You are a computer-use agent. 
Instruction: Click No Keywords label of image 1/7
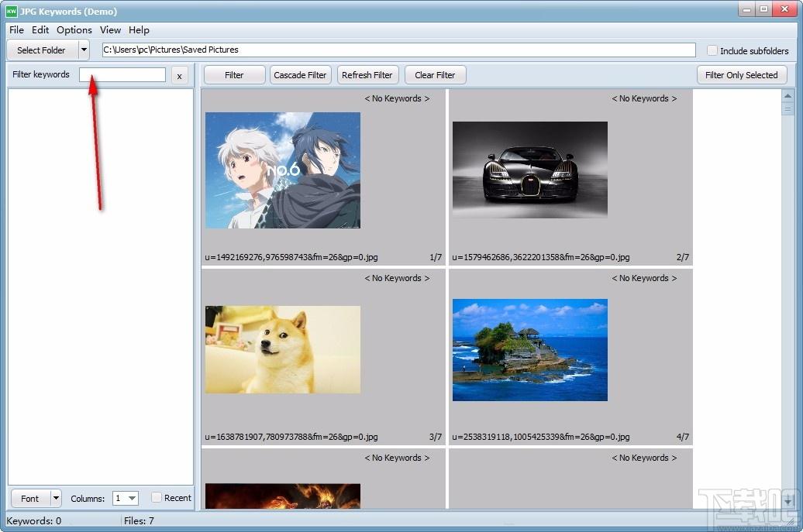(397, 98)
